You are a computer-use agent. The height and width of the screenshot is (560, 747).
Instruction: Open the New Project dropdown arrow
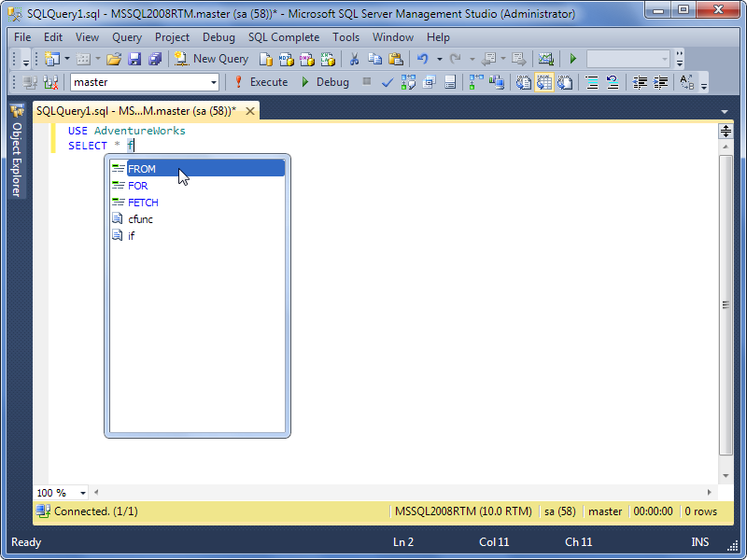pyautogui.click(x=66, y=59)
